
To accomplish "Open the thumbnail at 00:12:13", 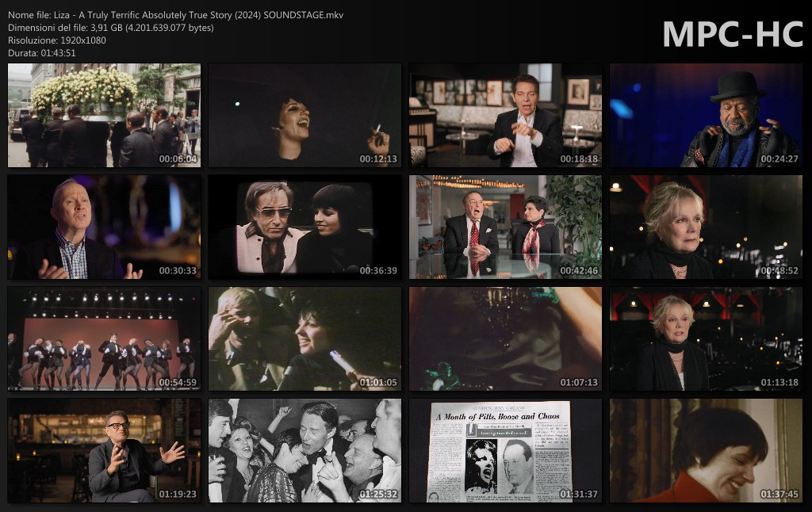I will coord(304,116).
